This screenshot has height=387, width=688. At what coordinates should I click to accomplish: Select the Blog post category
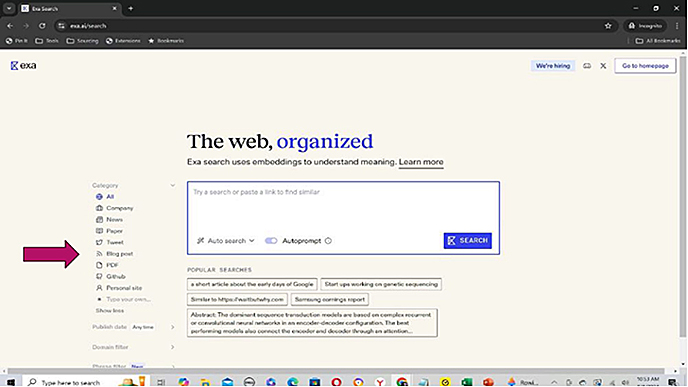coord(115,254)
